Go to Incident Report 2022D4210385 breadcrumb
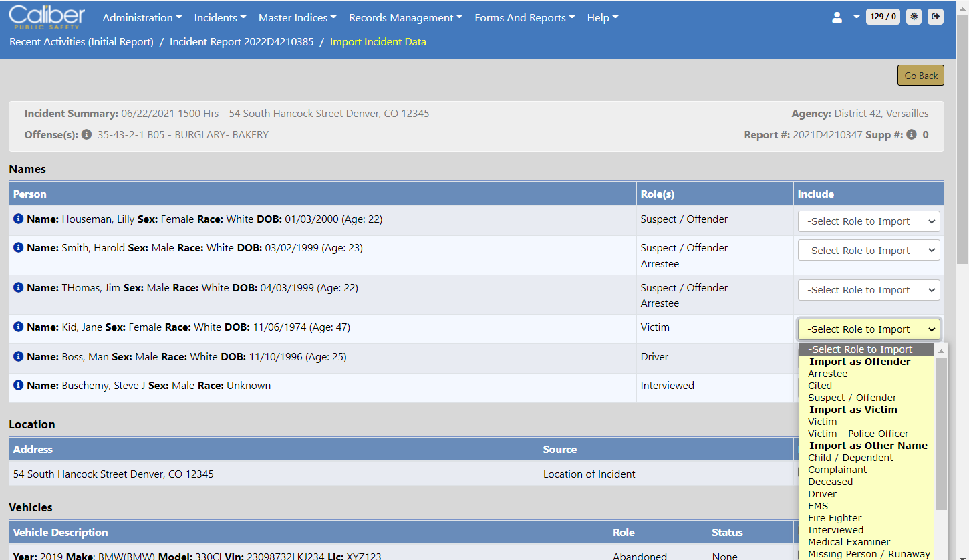 click(x=241, y=41)
